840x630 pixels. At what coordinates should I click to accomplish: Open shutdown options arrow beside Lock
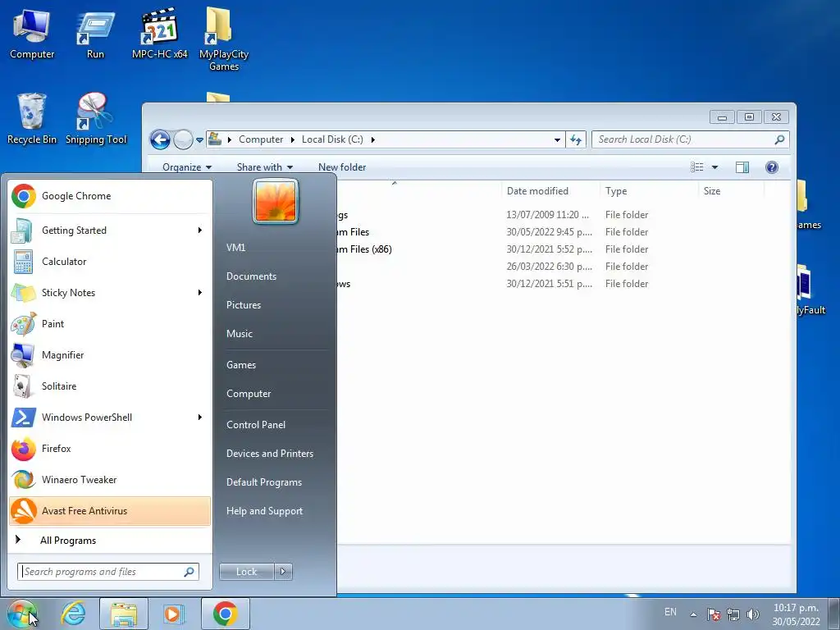(283, 572)
